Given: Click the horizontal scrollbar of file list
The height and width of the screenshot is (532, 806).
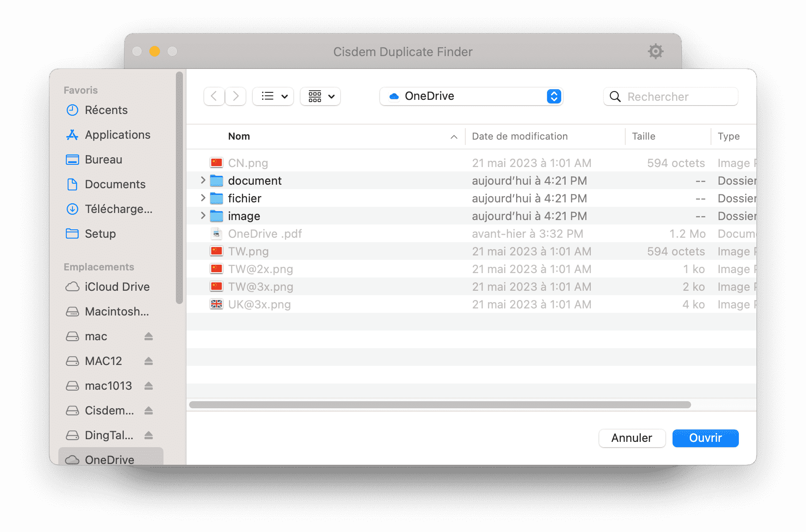Looking at the screenshot, I should (x=440, y=405).
